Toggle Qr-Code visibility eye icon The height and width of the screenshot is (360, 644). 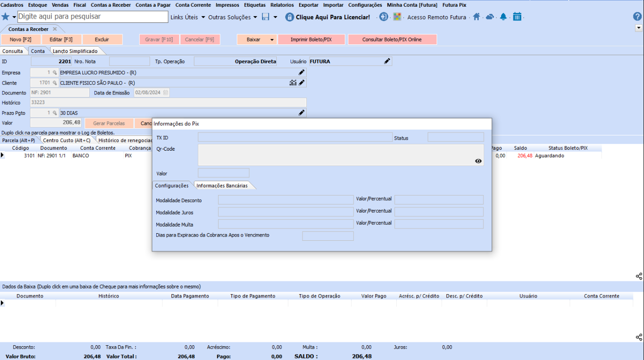[x=478, y=161]
